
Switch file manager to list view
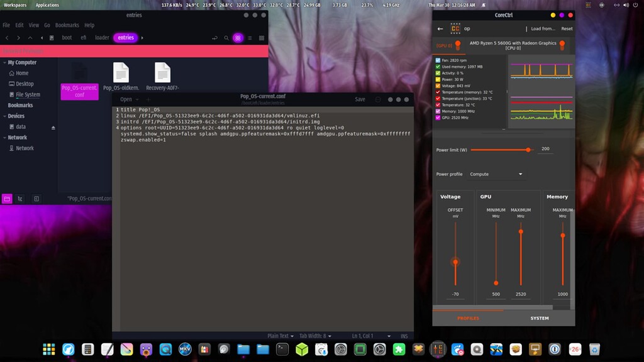click(x=250, y=38)
